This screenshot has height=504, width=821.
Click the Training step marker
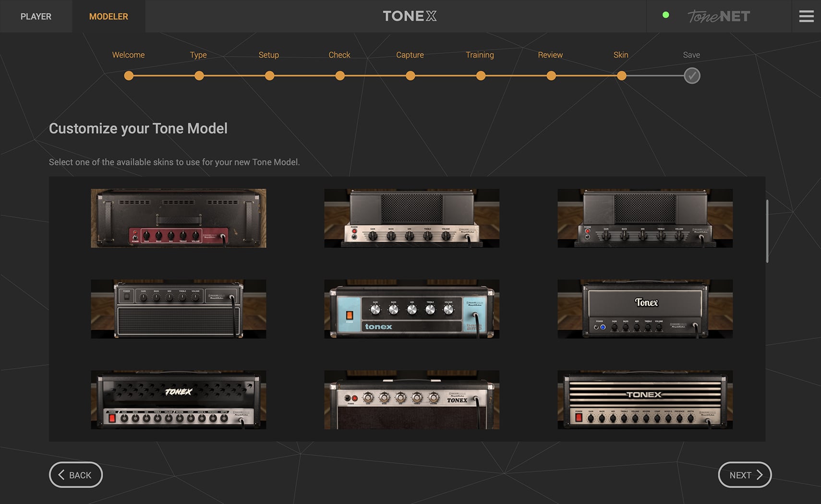(x=480, y=75)
